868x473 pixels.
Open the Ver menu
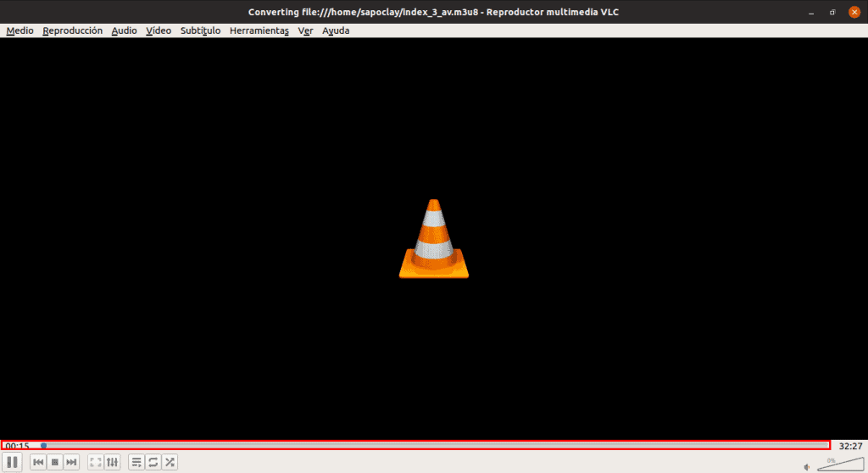pos(305,31)
